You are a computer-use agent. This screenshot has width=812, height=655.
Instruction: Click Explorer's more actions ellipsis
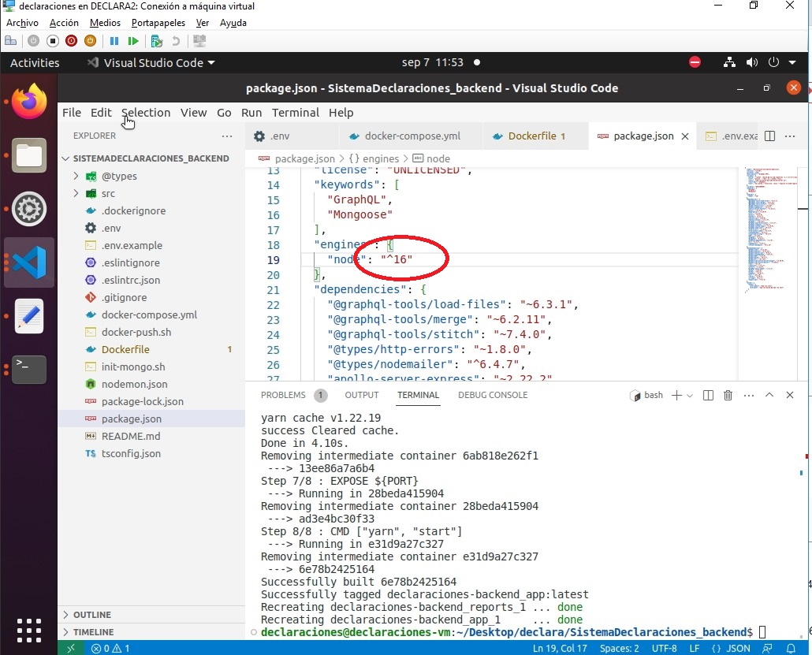pos(227,136)
